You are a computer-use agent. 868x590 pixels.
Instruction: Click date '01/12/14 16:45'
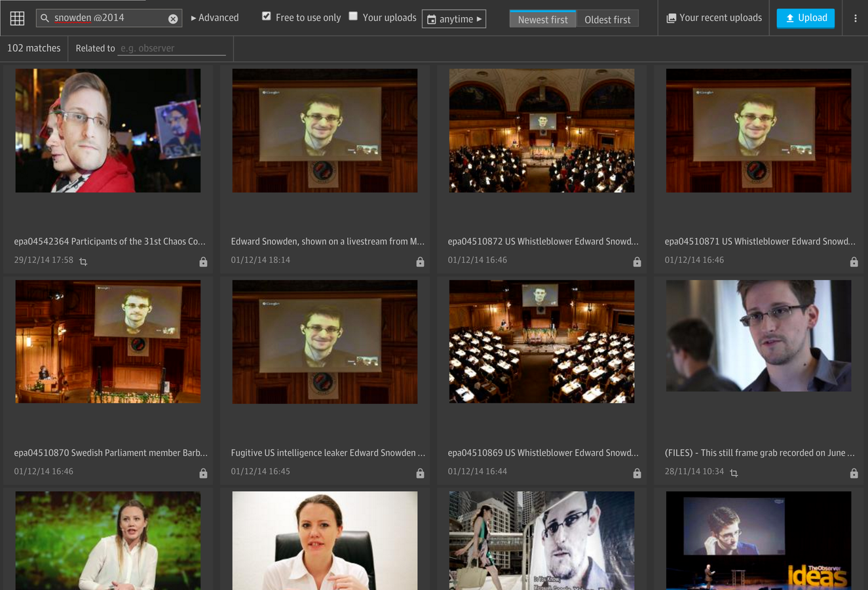(x=261, y=471)
